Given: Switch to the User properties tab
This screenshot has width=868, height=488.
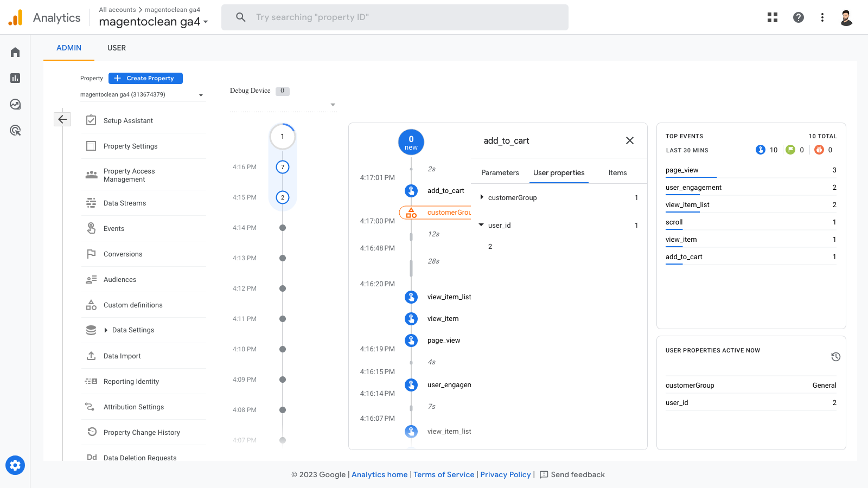Looking at the screenshot, I should pyautogui.click(x=559, y=172).
